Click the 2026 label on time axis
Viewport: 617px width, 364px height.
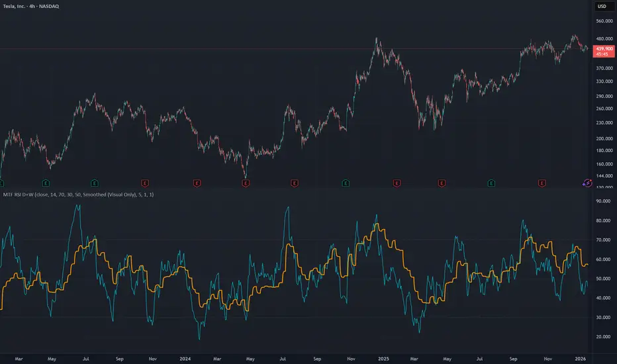pos(581,359)
